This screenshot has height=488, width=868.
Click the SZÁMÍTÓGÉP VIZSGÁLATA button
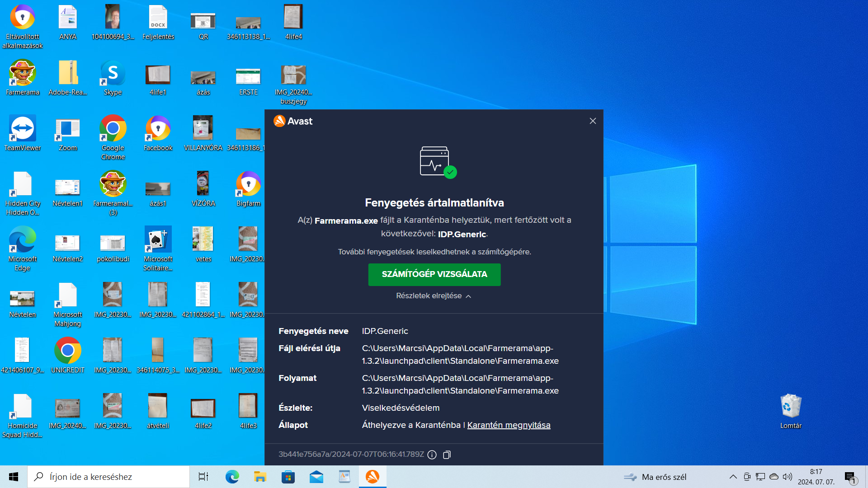(x=434, y=274)
